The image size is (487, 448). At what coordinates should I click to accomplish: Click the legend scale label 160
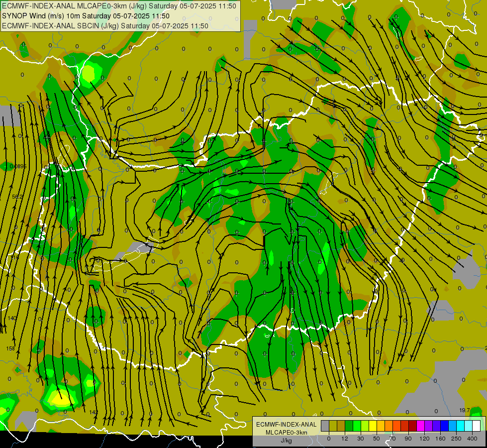[440, 439]
